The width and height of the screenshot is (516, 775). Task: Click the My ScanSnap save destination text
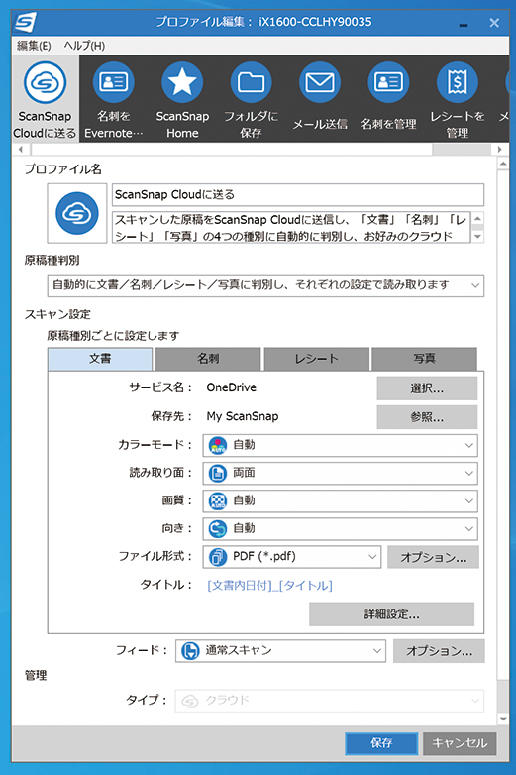pyautogui.click(x=242, y=416)
